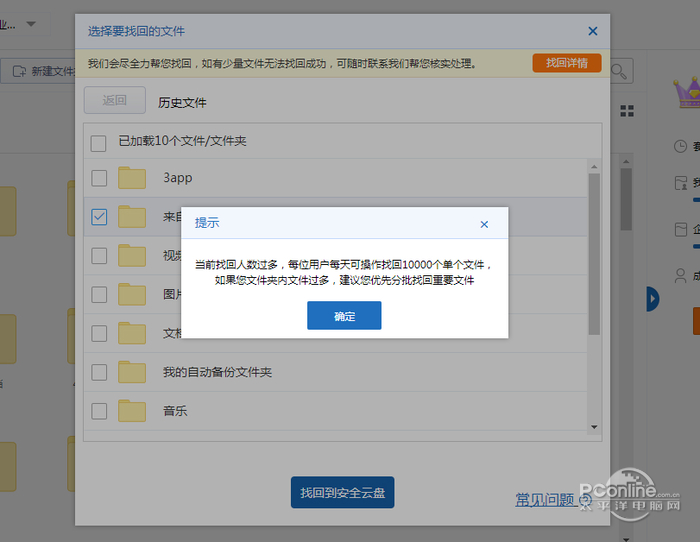This screenshot has width=700, height=542.
Task: Click the 历史文件 breadcrumb label
Action: (x=182, y=103)
